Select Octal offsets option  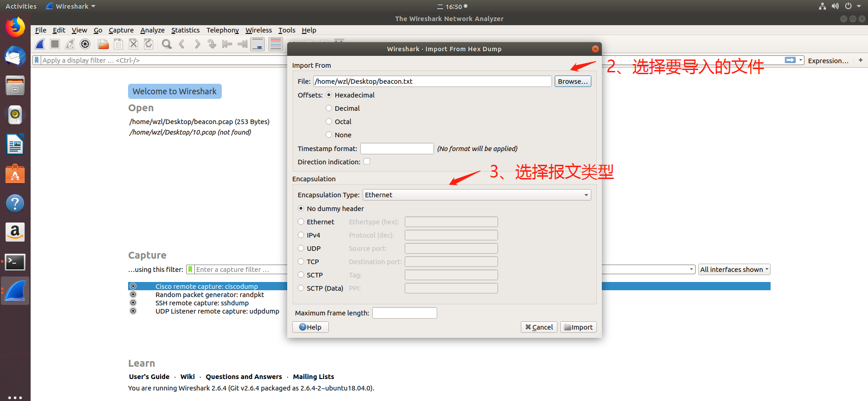tap(329, 121)
